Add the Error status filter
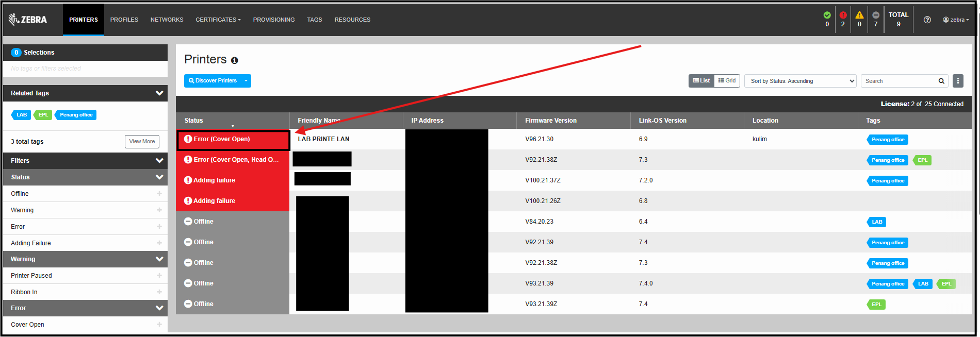 159,227
